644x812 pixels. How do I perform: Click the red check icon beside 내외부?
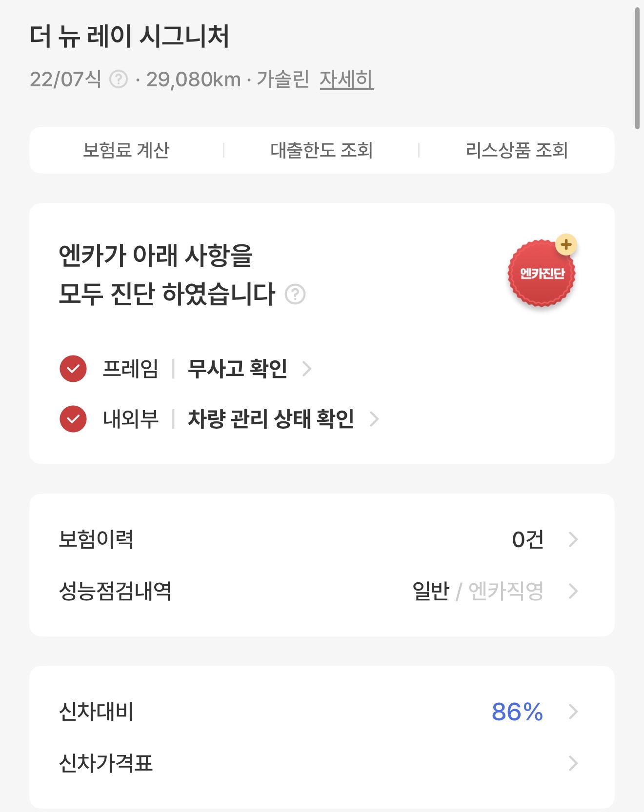coord(73,419)
